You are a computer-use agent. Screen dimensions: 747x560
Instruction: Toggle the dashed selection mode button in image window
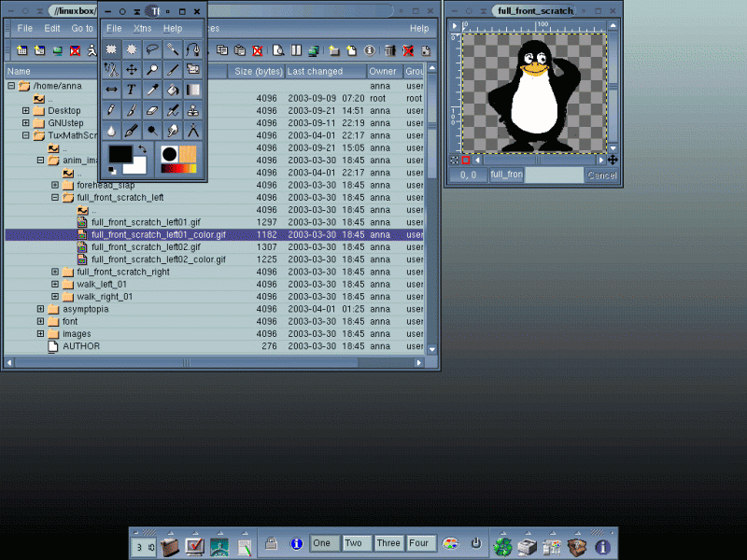(x=455, y=160)
